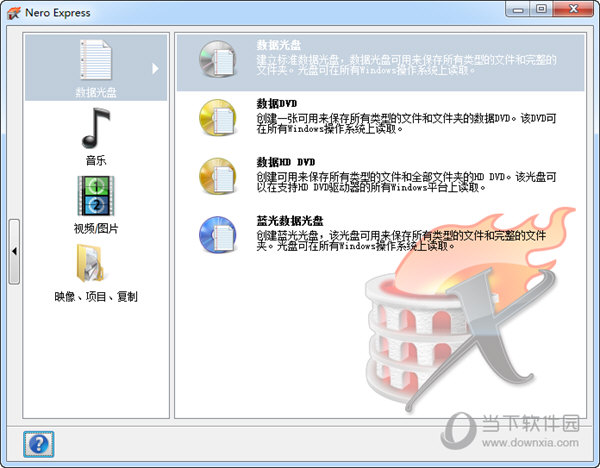This screenshot has height=468, width=600.
Task: Click the 数据HD DVD description text
Action: (406, 182)
